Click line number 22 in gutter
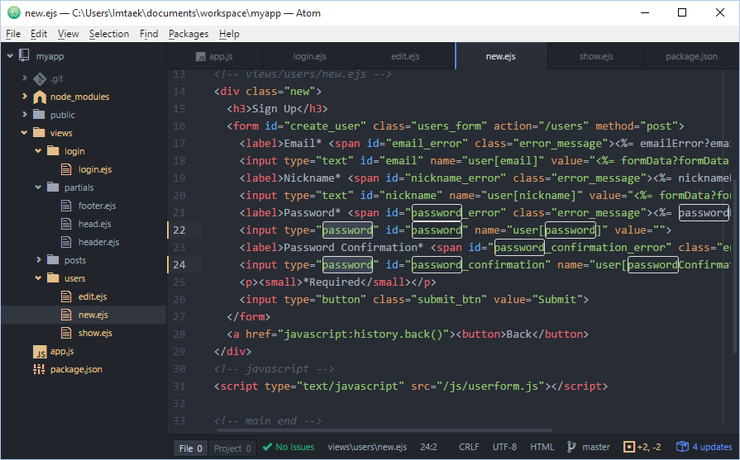Image resolution: width=740 pixels, height=460 pixels. point(179,230)
